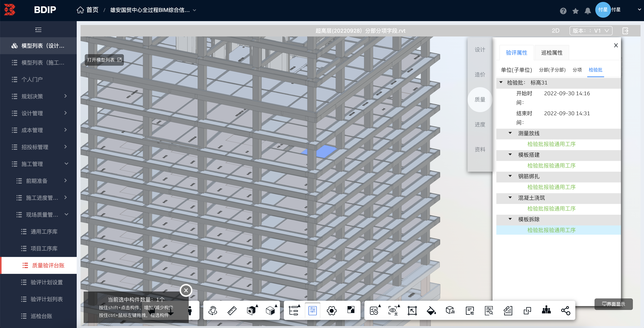
Task: Click 打开模型列表 button
Action: (104, 60)
